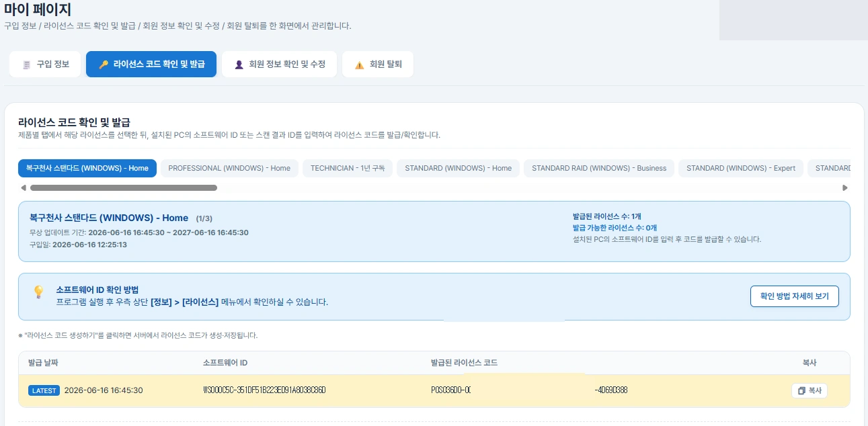868x426 pixels.
Task: Click the person icon on 회원 정보 tab
Action: tap(239, 65)
